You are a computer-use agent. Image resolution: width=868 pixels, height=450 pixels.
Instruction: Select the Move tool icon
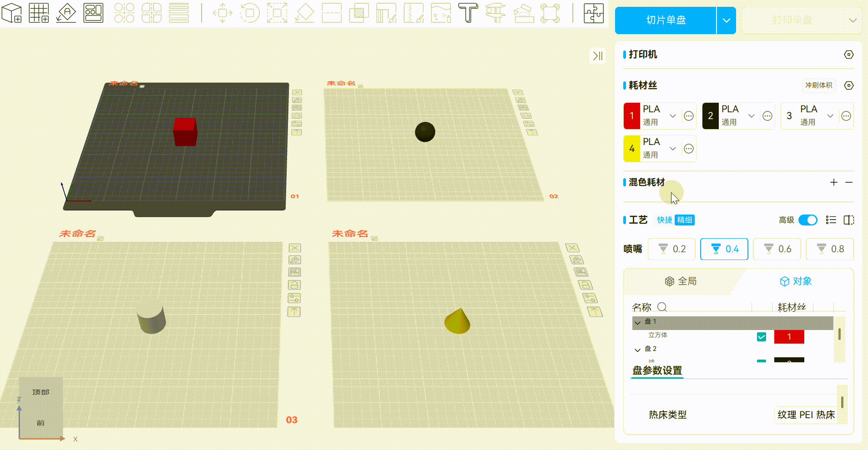222,13
